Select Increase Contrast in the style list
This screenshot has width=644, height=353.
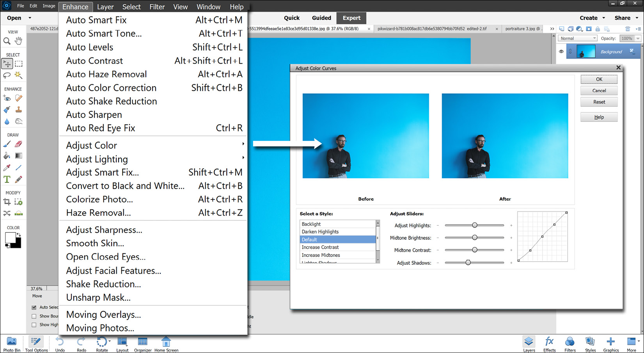(x=320, y=247)
